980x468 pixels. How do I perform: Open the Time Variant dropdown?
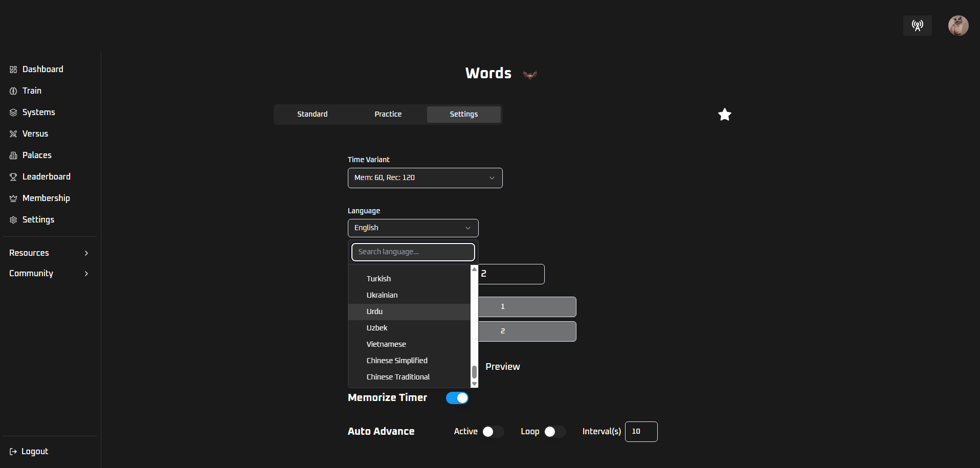[x=425, y=178]
